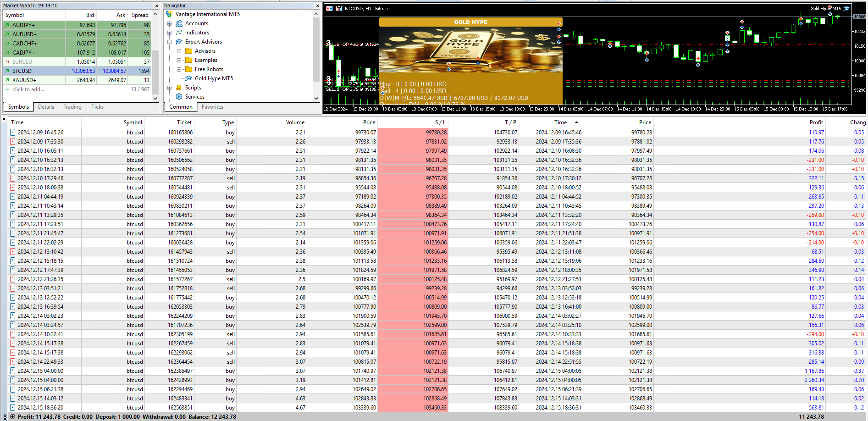Close the history Toolbox panel
The height and width of the screenshot is (421, 868).
[x=4, y=119]
